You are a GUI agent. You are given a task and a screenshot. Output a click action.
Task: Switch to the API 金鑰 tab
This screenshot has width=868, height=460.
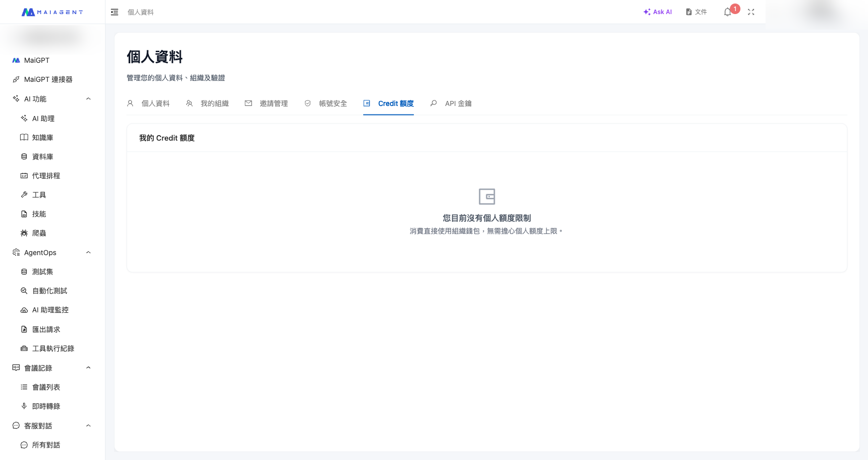[x=451, y=103]
